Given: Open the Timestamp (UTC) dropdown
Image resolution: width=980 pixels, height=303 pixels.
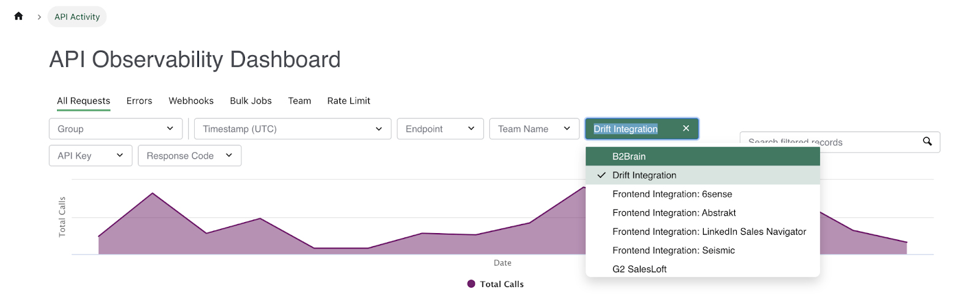Looking at the screenshot, I should 292,129.
